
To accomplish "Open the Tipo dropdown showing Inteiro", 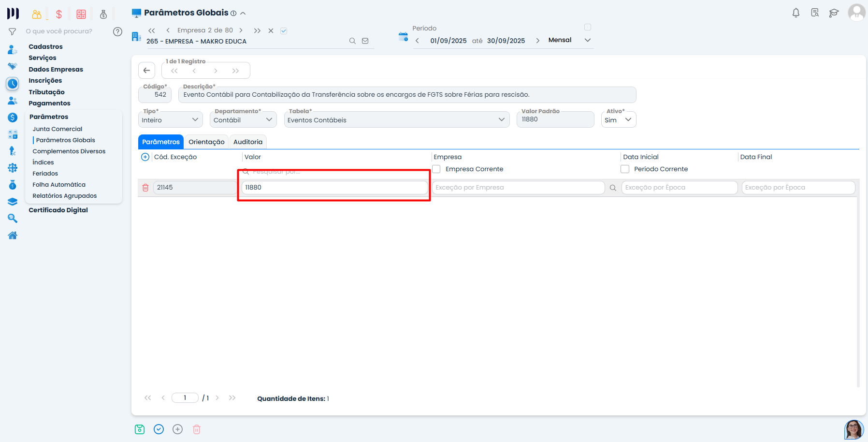I will (x=170, y=120).
